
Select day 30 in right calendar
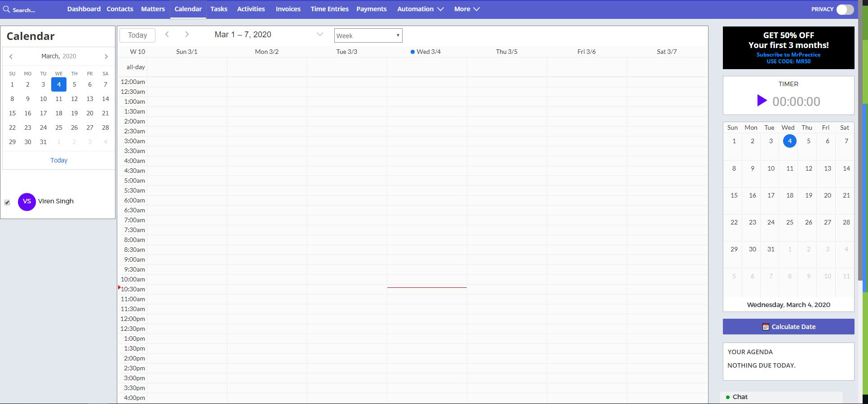point(753,249)
